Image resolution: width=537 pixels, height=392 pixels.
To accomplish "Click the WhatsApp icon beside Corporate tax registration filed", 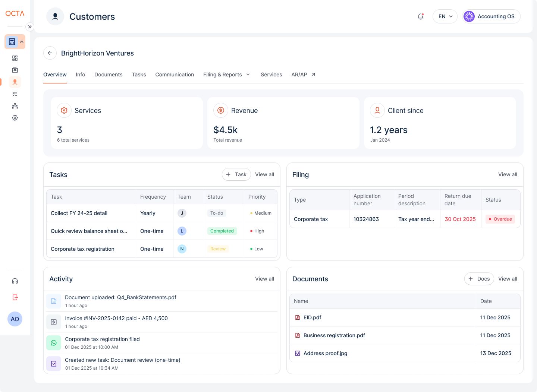I will tap(54, 343).
